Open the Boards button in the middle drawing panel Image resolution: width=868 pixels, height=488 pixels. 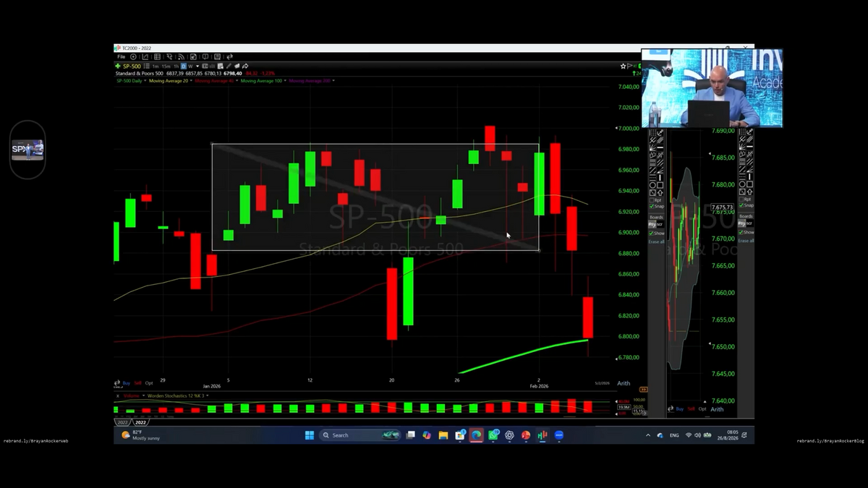656,217
